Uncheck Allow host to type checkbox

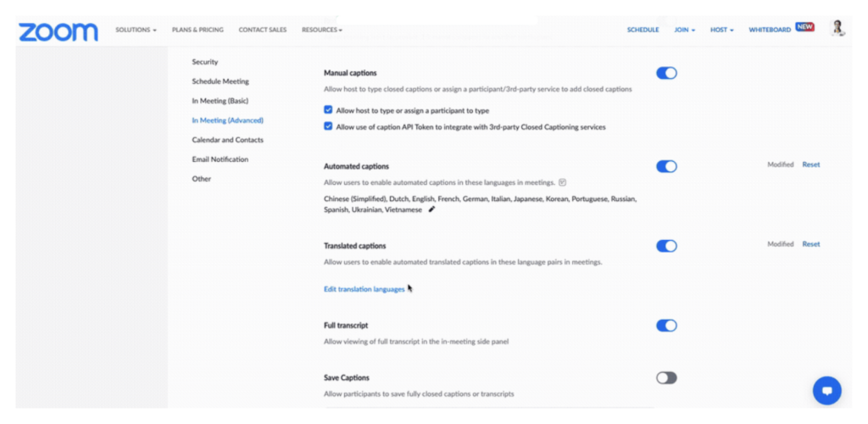pyautogui.click(x=328, y=110)
